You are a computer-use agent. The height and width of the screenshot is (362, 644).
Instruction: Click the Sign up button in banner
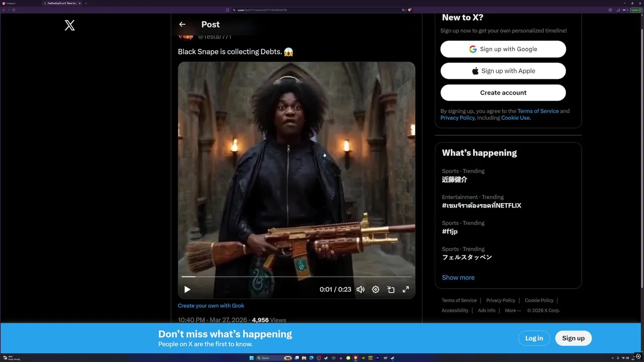coord(573,338)
